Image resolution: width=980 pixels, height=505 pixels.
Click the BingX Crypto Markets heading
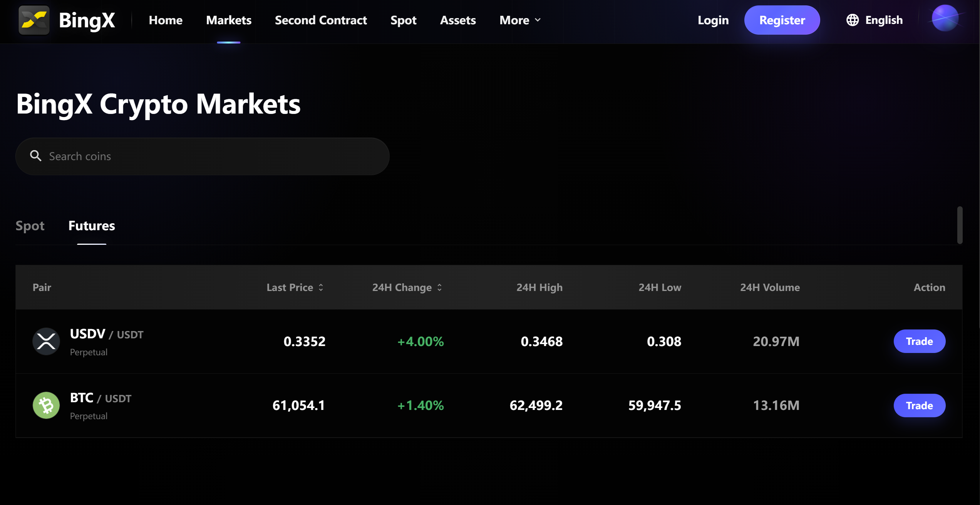tap(158, 104)
